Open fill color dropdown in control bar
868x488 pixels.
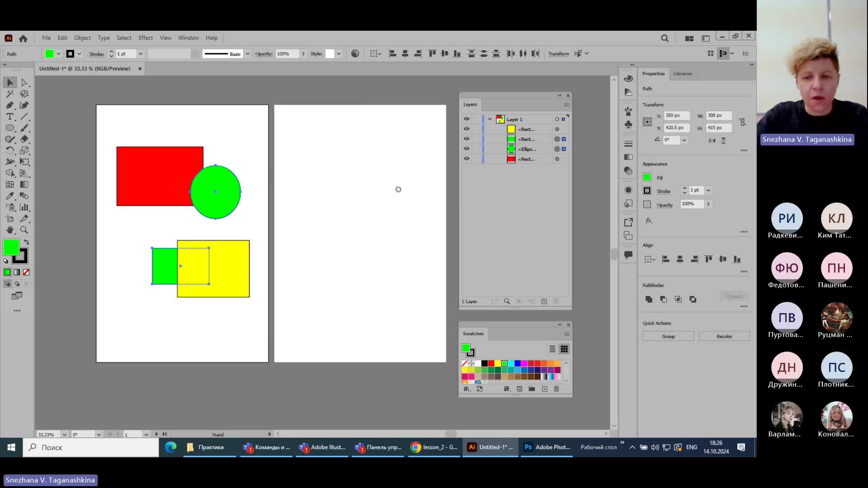tap(58, 54)
